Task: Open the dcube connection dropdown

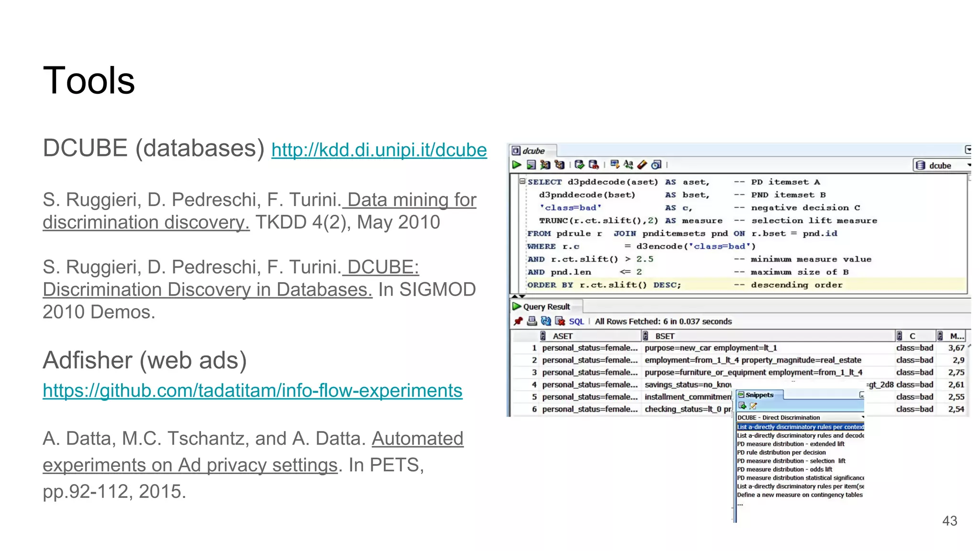Action: [x=969, y=165]
